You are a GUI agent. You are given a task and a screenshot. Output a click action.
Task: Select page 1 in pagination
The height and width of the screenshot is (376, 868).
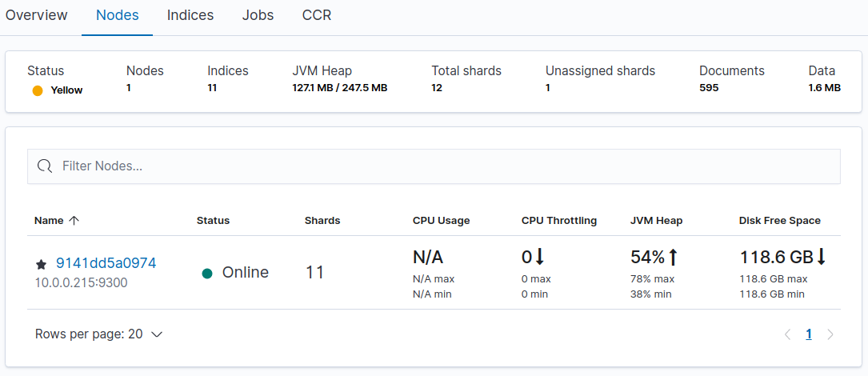[809, 334]
